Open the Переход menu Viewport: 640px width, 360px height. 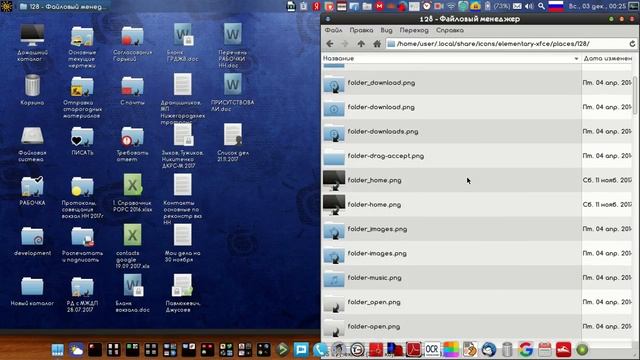click(x=414, y=30)
